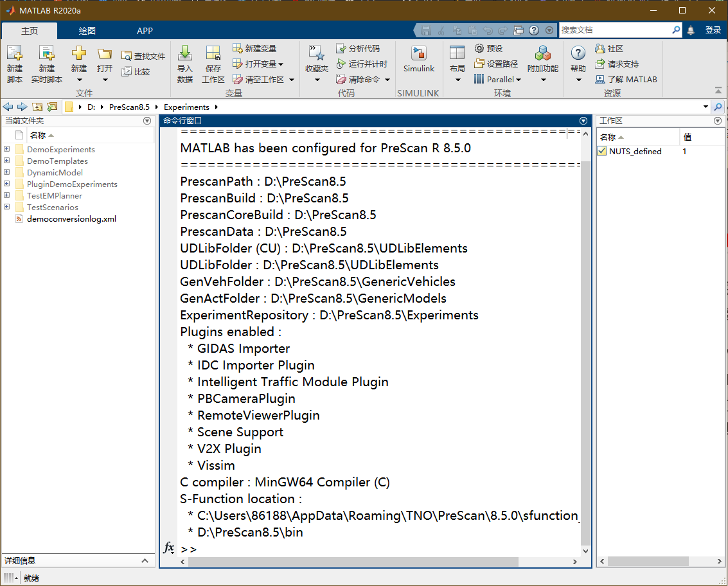Image resolution: width=728 pixels, height=586 pixels.
Task: Open Clear Workspace (清空工作区) dropdown arrow
Action: pos(292,80)
